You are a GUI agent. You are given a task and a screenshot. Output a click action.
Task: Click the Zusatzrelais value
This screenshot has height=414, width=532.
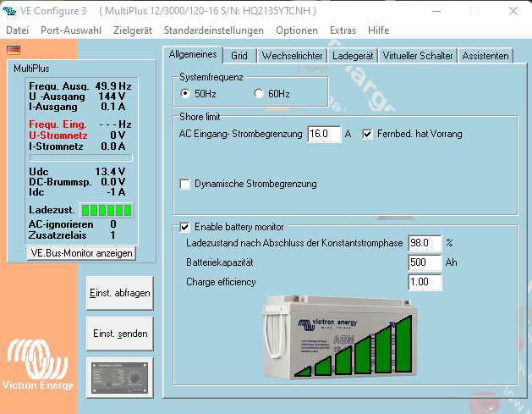[113, 235]
